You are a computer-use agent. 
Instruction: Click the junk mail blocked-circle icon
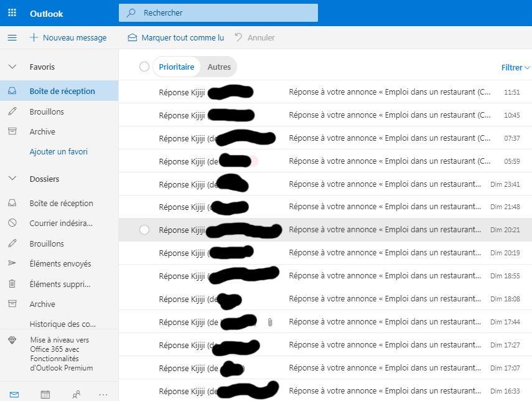(12, 223)
